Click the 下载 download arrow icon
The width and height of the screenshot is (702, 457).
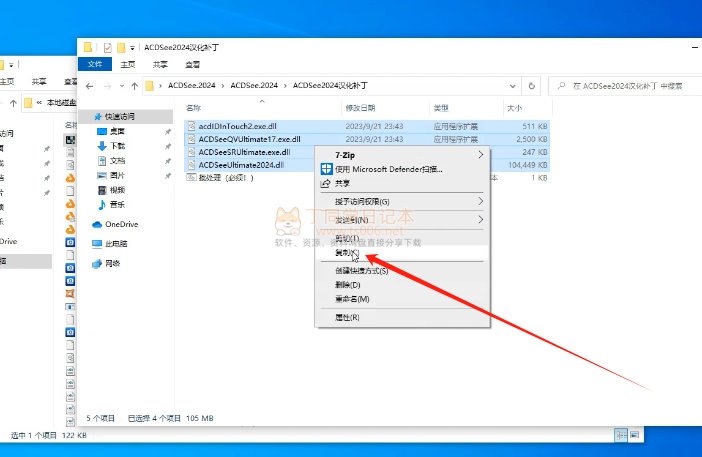pyautogui.click(x=102, y=146)
